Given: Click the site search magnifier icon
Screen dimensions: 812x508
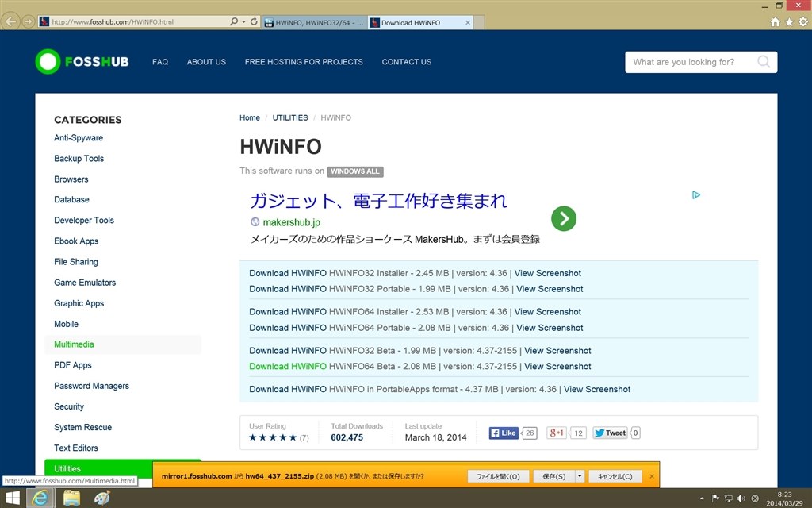Looking at the screenshot, I should pyautogui.click(x=764, y=62).
